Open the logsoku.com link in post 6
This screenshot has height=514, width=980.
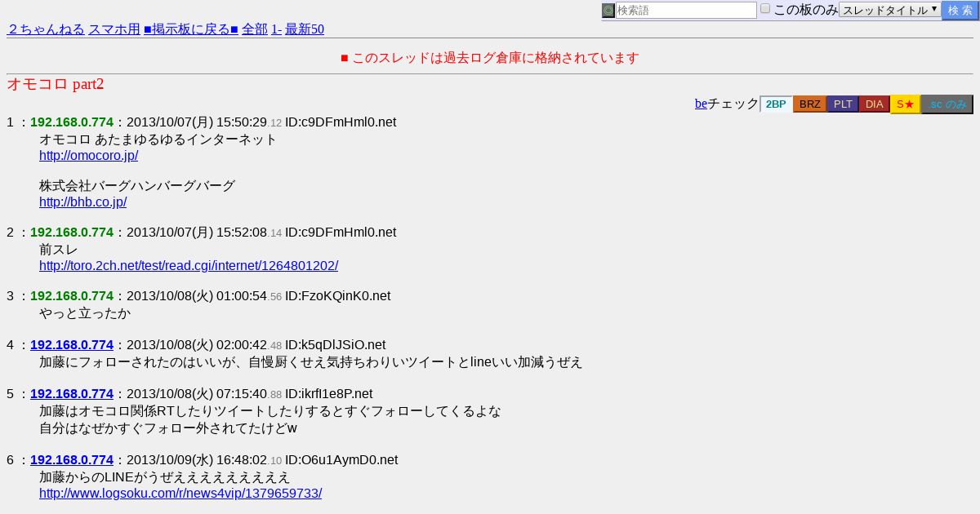click(x=180, y=493)
